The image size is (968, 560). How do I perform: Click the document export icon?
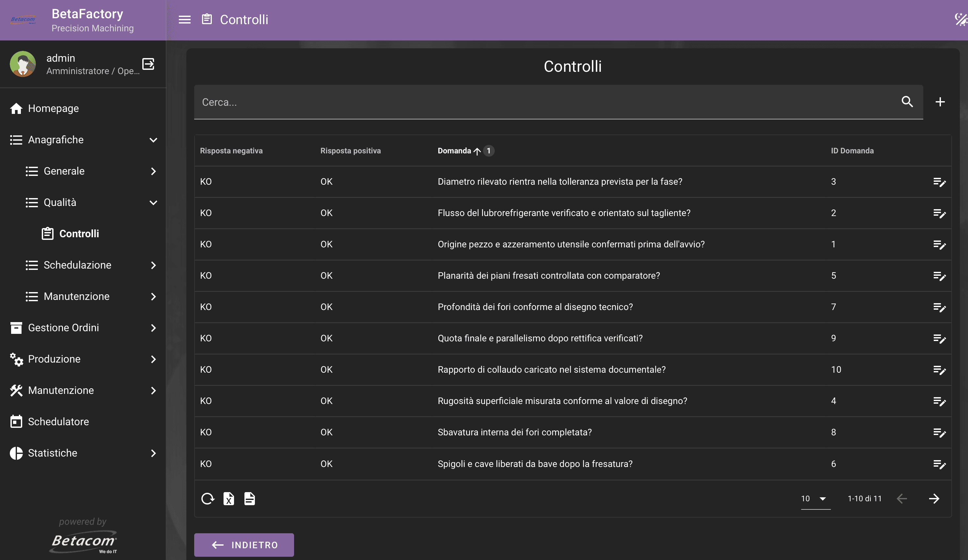click(249, 499)
